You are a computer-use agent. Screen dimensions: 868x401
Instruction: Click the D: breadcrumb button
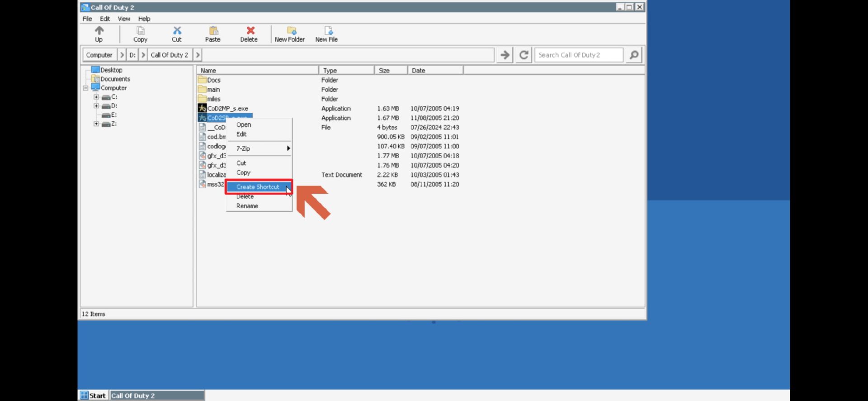132,55
